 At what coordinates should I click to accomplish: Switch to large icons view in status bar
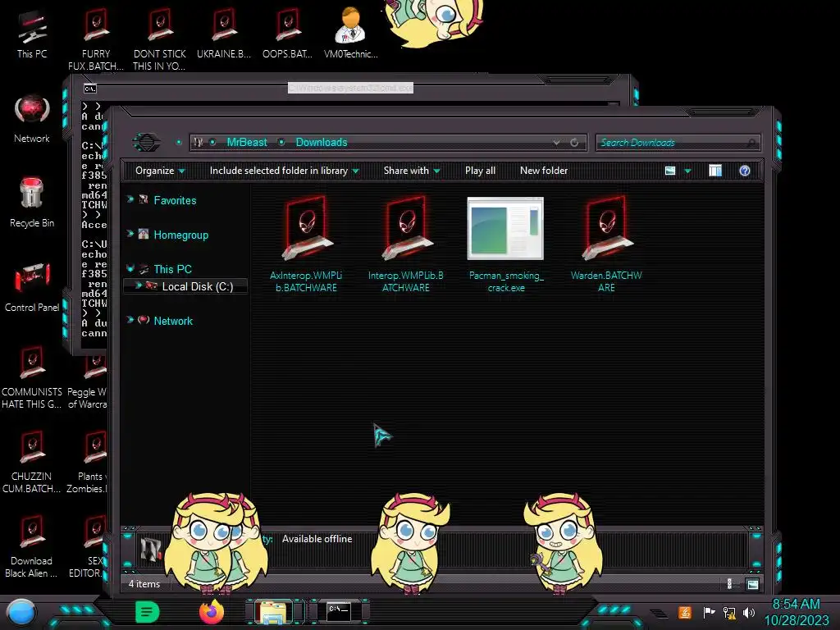coord(753,584)
